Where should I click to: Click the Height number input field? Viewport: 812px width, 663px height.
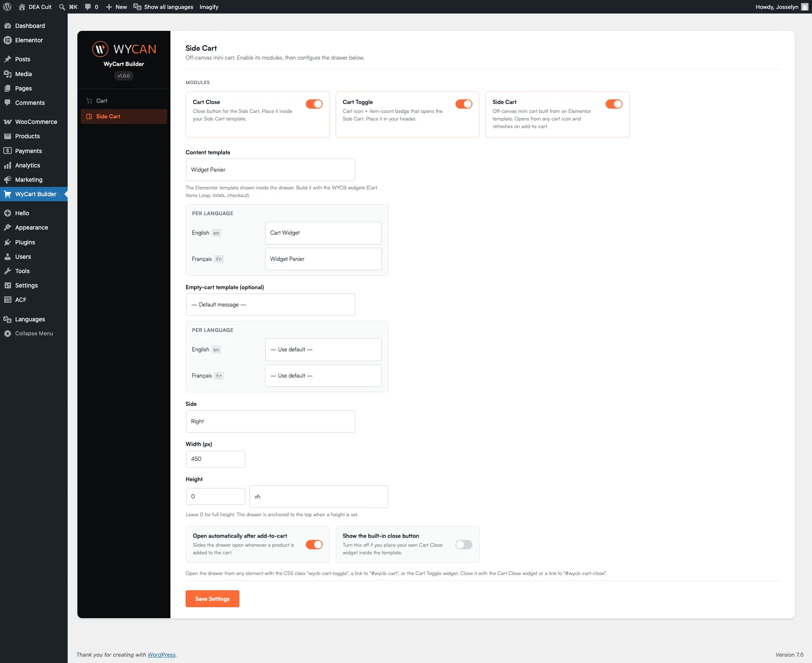coord(216,496)
